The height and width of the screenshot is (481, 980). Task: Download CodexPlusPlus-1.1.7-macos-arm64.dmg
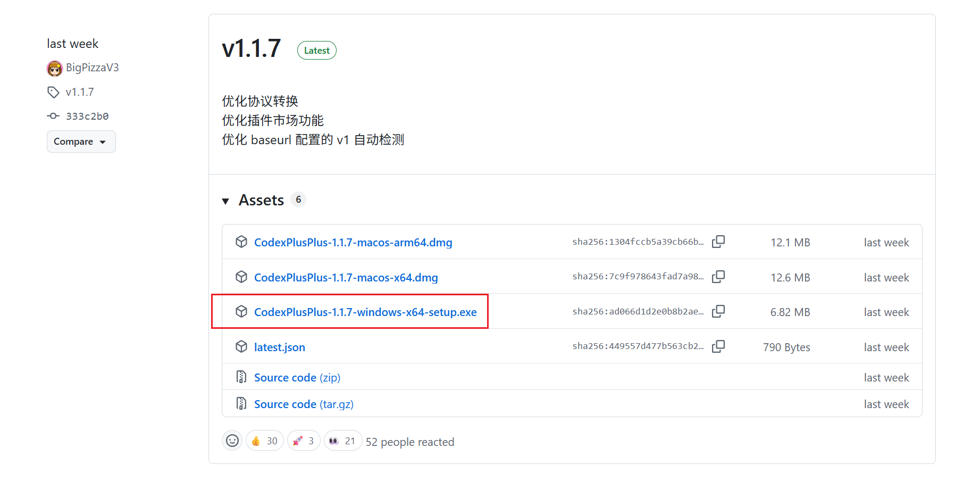pos(353,243)
